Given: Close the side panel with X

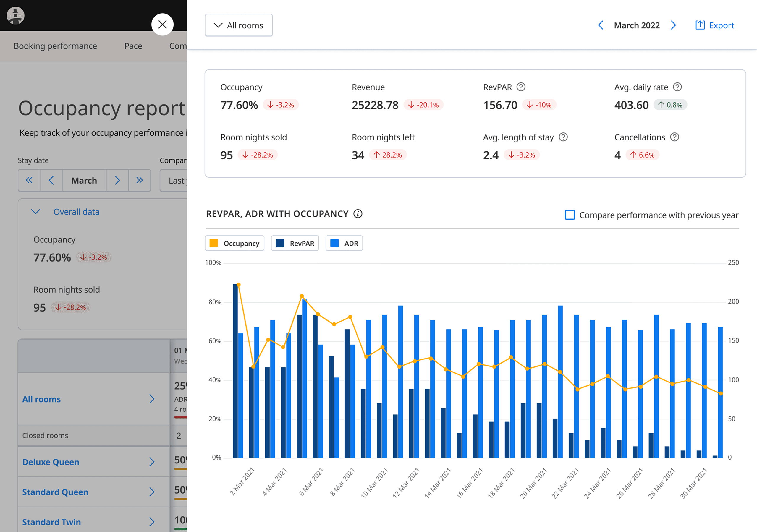Looking at the screenshot, I should point(162,25).
